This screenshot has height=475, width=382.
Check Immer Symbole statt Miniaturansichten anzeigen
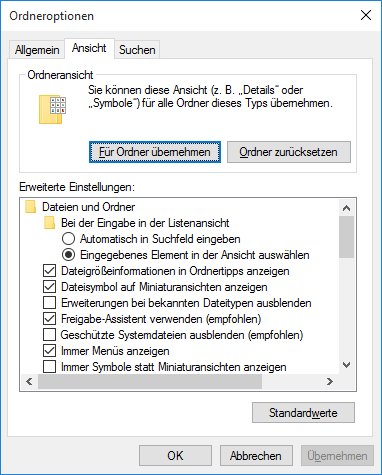(49, 367)
